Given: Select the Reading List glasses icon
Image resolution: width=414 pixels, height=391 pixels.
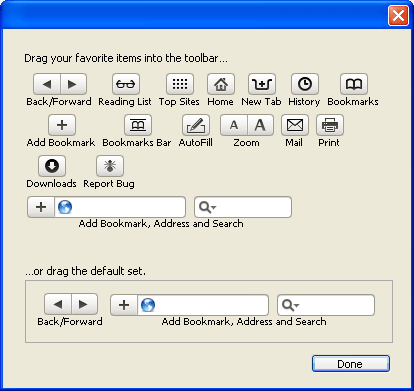Looking at the screenshot, I should pyautogui.click(x=126, y=84).
